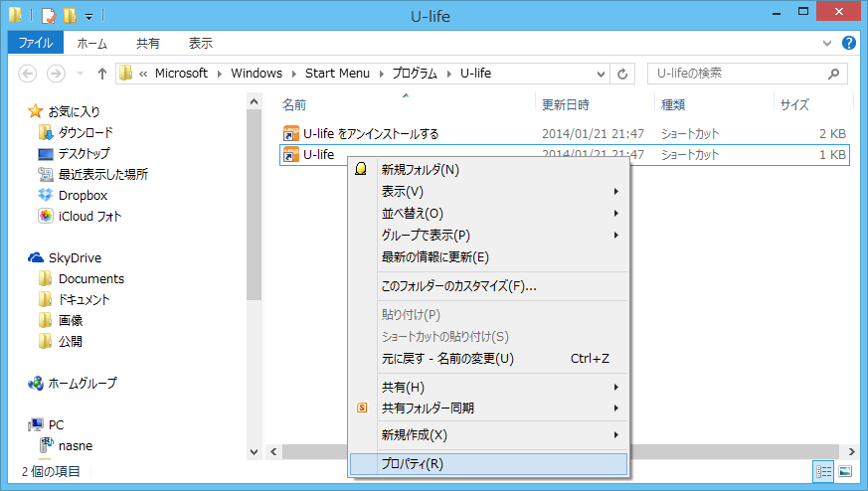Open nasne under PC
Image resolution: width=868 pixels, height=491 pixels.
click(66, 445)
